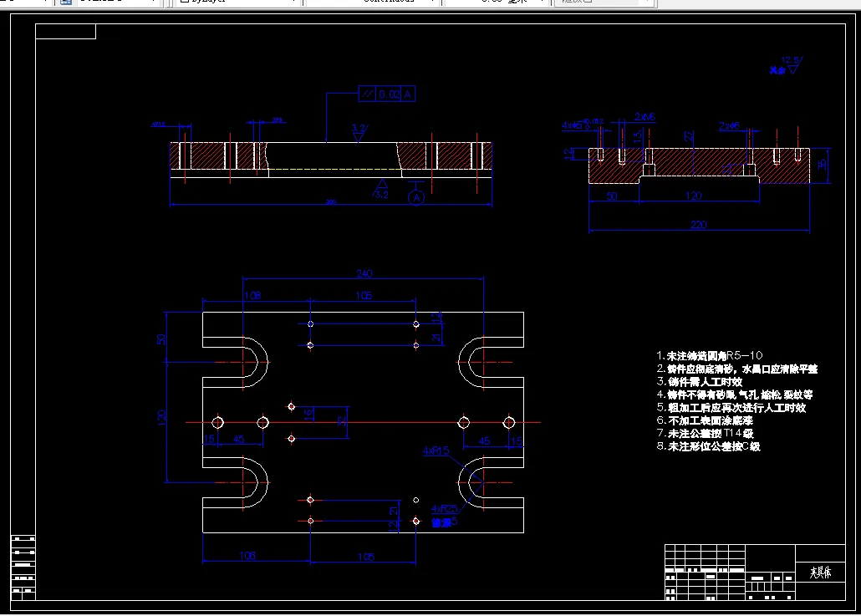Image resolution: width=861 pixels, height=616 pixels.
Task: Click note 3 铸件需人工时效
Action: point(700,382)
